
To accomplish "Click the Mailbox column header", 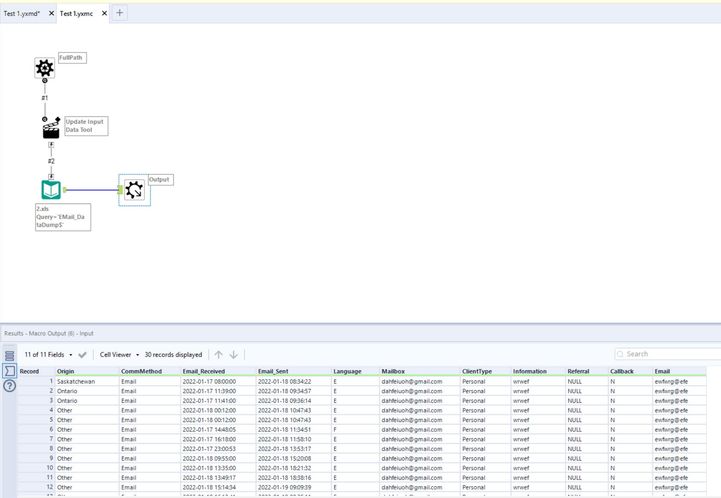I will tap(420, 371).
